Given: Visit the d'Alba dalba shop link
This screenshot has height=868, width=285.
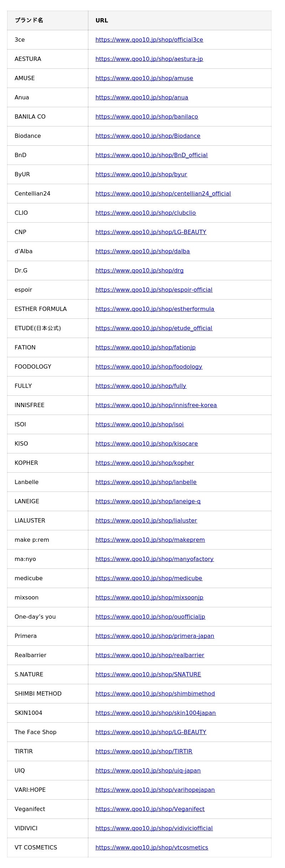Looking at the screenshot, I should pyautogui.click(x=142, y=251).
